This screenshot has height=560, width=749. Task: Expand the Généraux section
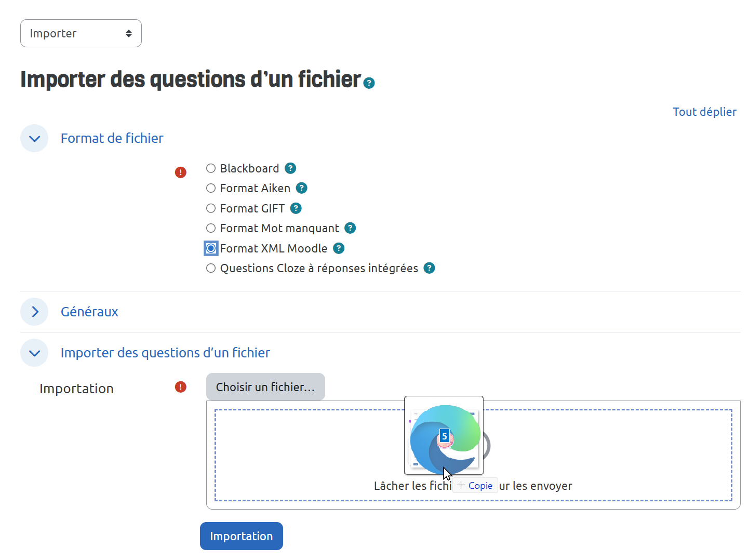34,312
